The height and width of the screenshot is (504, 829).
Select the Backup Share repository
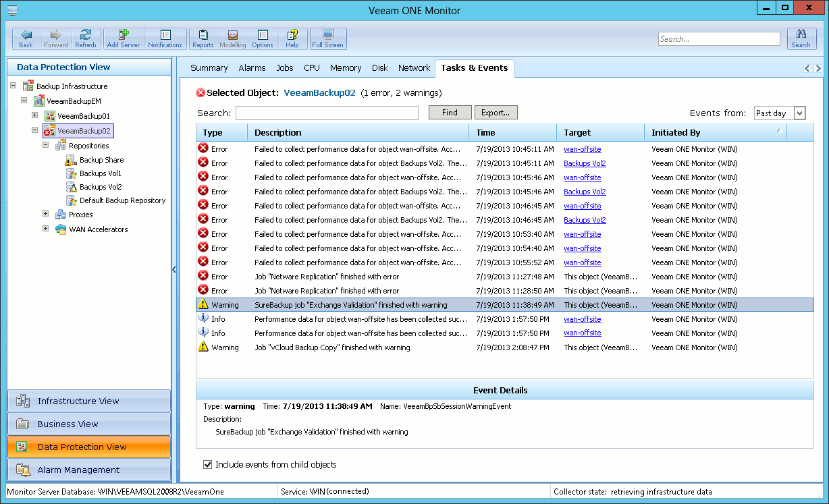point(101,160)
